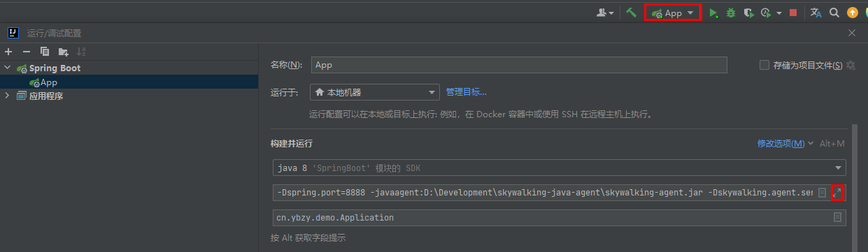Stop the running process red square

[x=793, y=13]
